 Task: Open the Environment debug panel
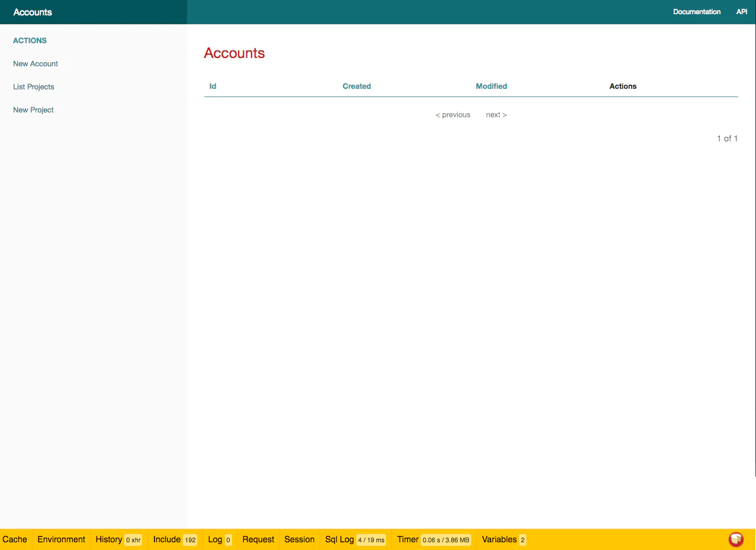pos(61,539)
